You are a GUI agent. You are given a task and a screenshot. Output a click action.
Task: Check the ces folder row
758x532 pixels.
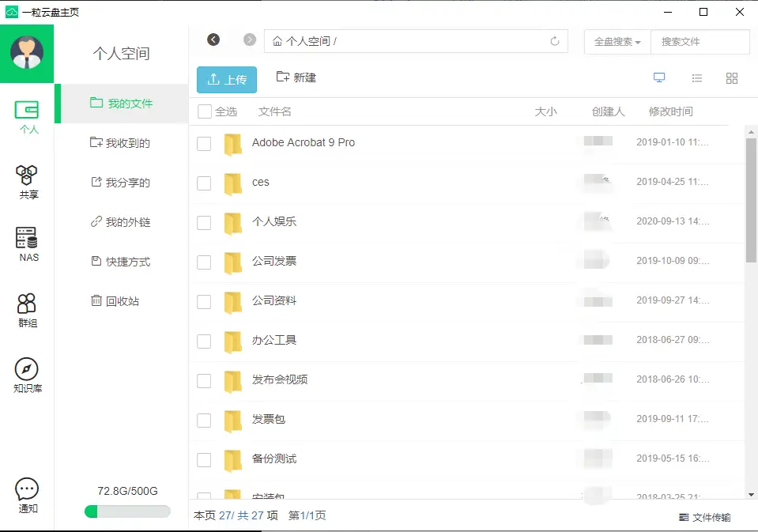coord(204,183)
